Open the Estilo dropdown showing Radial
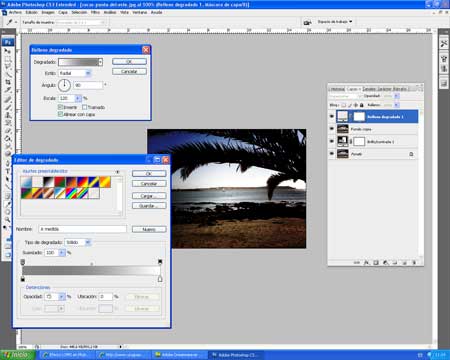450x360 pixels. [x=75, y=73]
